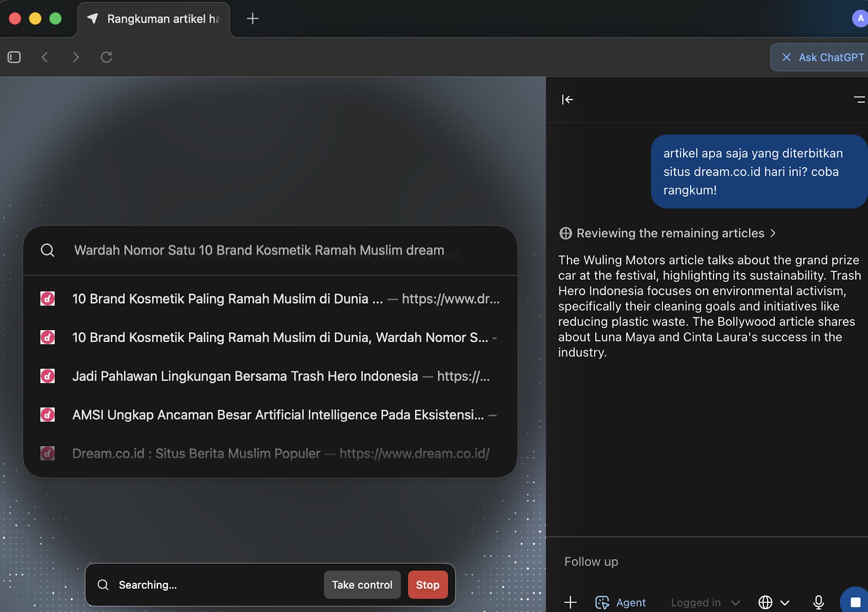This screenshot has height=612, width=868.
Task: Open the Logged in dropdown
Action: tap(705, 602)
